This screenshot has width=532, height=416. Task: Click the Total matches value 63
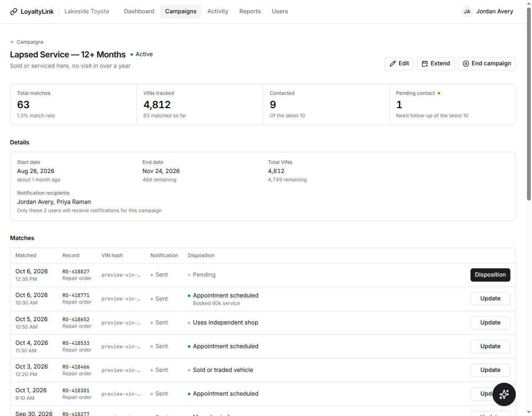[23, 105]
